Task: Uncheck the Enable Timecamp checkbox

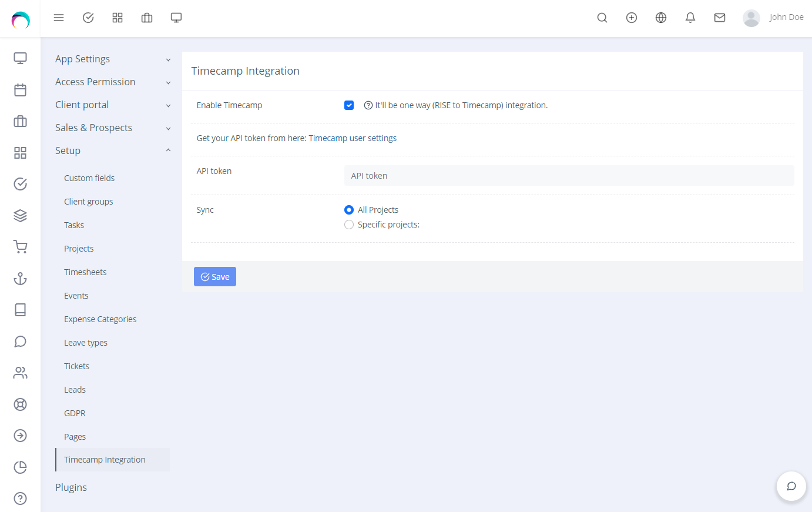Action: (349, 105)
